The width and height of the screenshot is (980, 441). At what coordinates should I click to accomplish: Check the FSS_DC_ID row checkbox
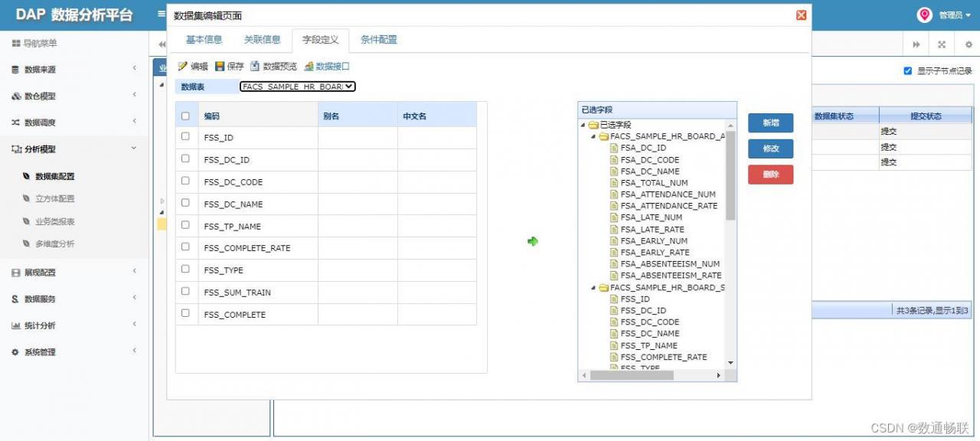185,159
